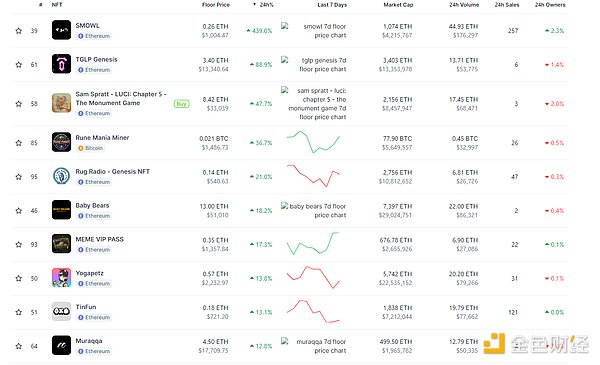Open the MEME VIP PASS 7-day chart
The height and width of the screenshot is (365, 600).
click(313, 243)
